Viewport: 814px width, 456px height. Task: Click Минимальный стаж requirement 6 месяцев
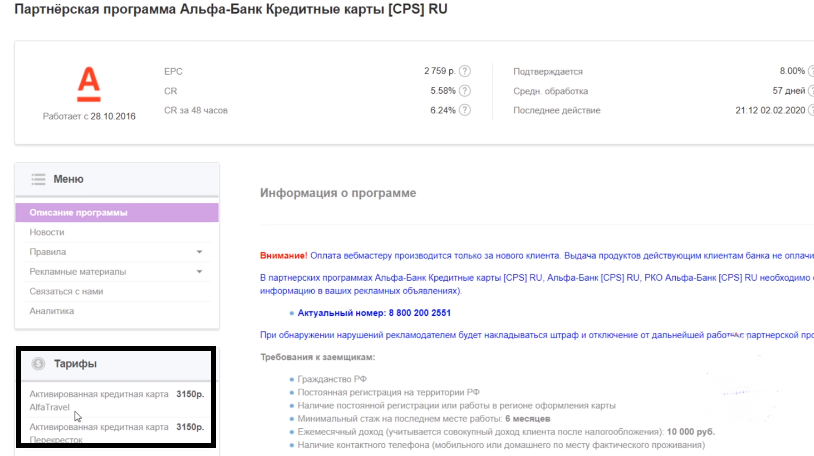(424, 419)
